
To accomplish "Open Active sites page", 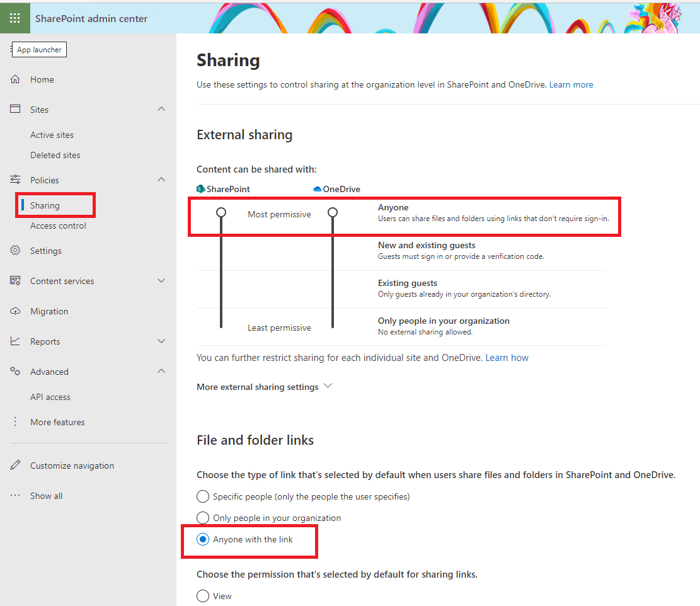I will tap(52, 135).
